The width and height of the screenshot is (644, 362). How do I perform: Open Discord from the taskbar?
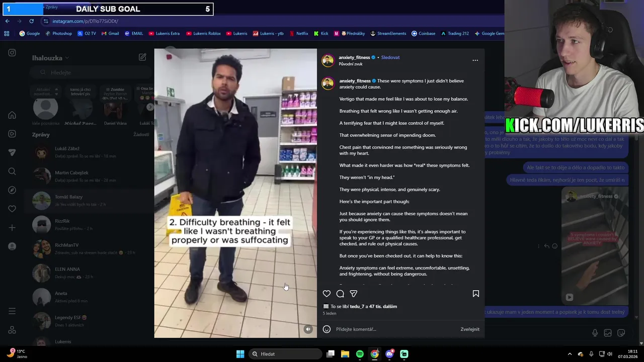tap(389, 354)
